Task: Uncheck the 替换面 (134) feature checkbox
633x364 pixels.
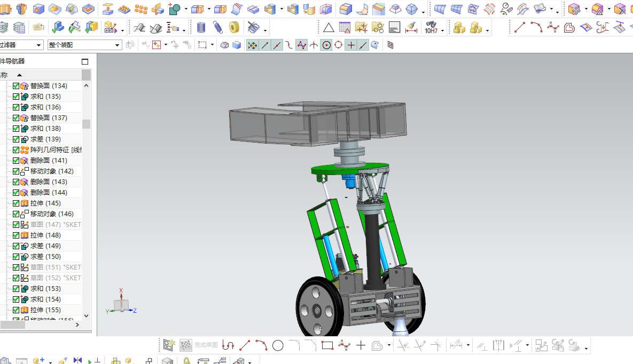Action: pos(15,86)
